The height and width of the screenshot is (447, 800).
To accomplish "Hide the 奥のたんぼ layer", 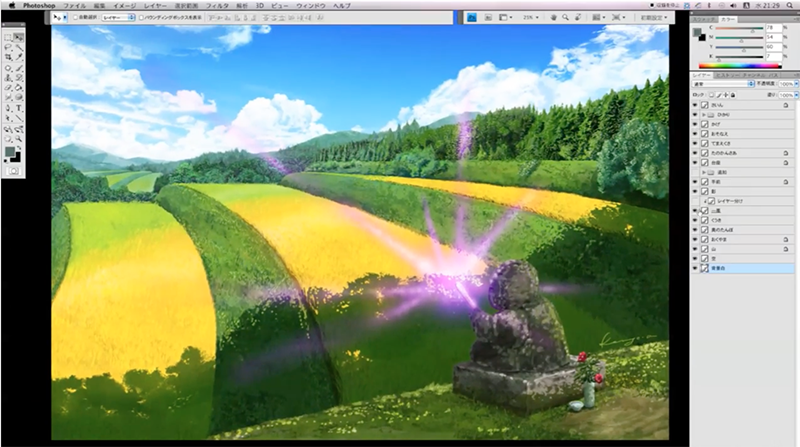I will pos(694,230).
